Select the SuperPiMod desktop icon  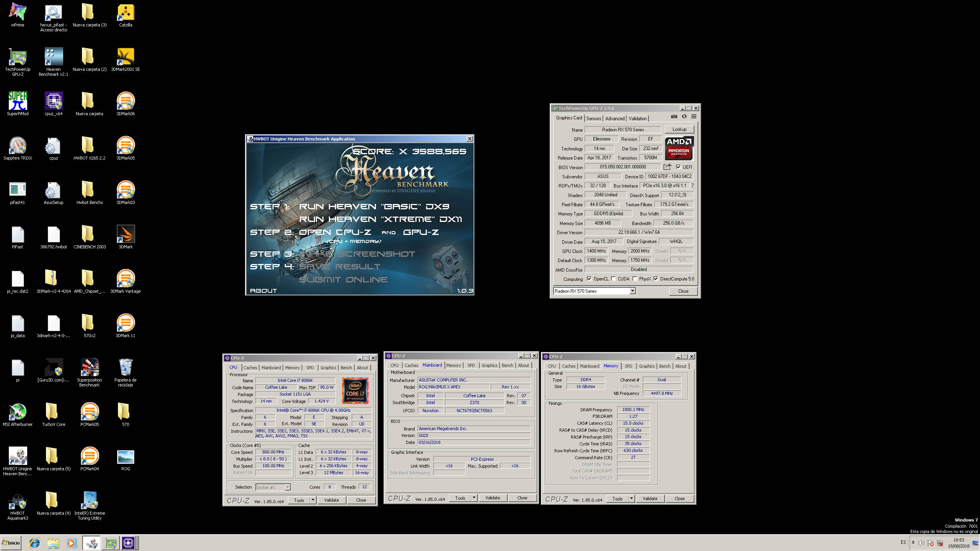click(18, 103)
